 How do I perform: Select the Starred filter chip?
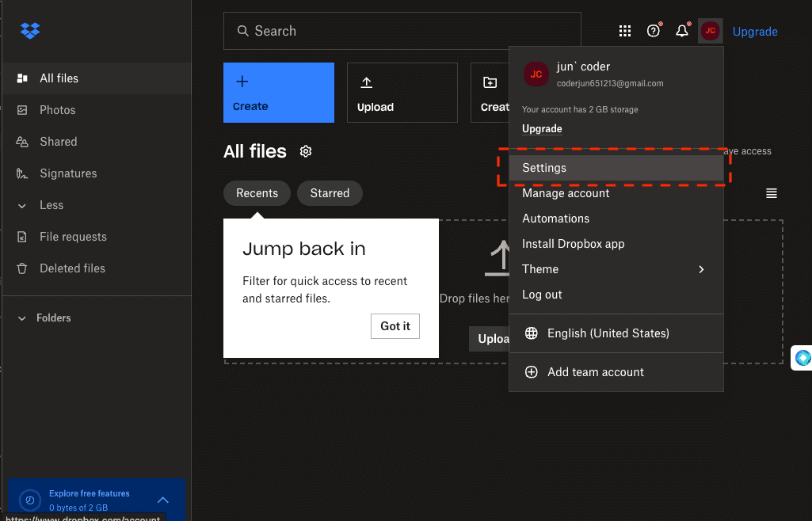330,193
